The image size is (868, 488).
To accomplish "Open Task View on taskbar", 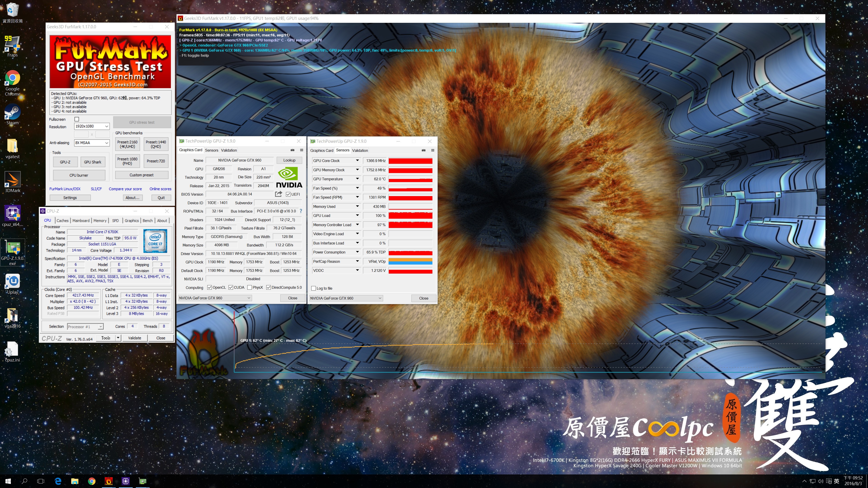I will click(40, 481).
